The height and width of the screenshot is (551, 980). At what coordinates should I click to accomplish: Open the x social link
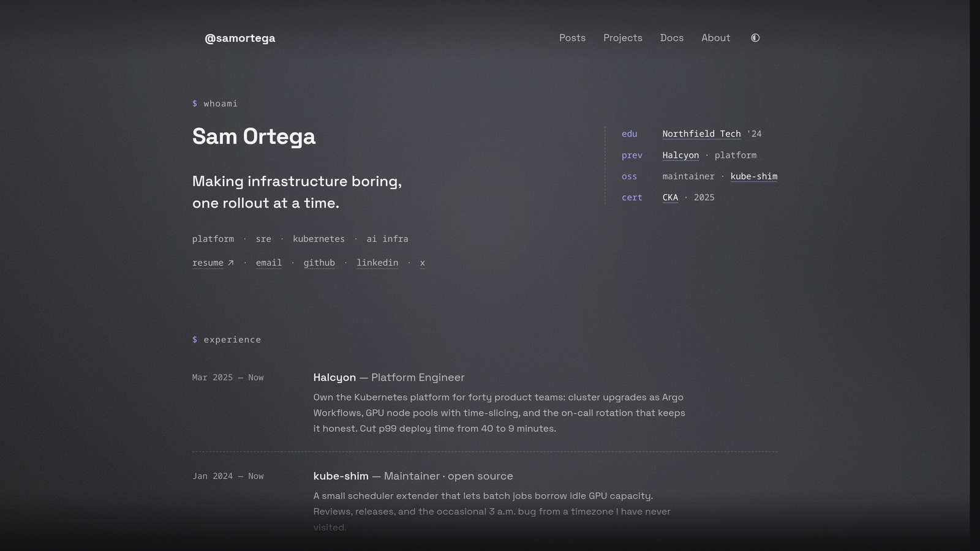click(x=423, y=263)
